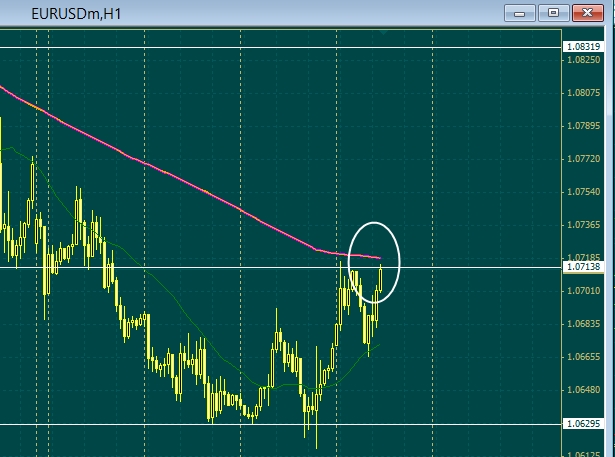Click the 1.06655 price scale value

coord(584,357)
